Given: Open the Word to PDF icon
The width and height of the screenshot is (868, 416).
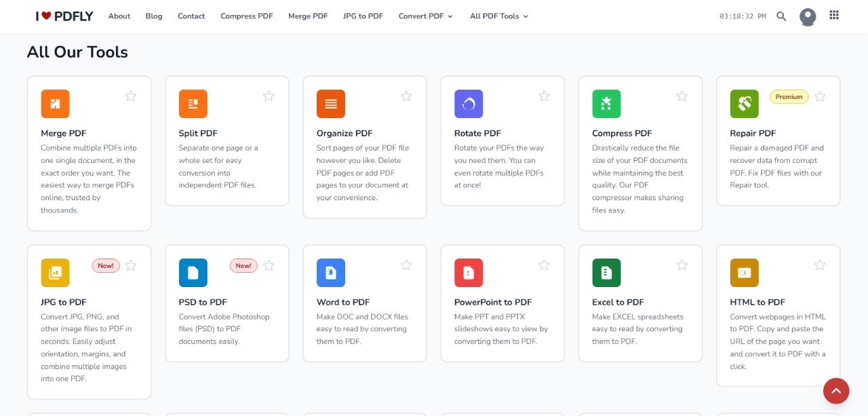Looking at the screenshot, I should click(331, 273).
